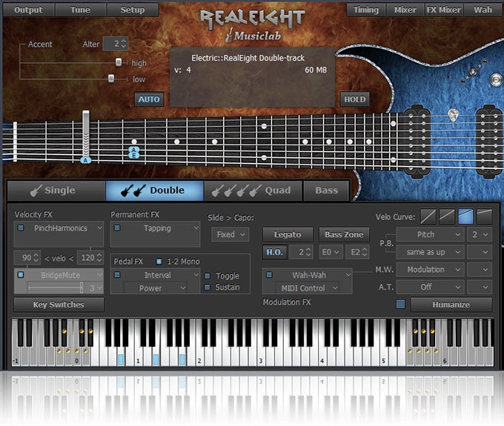Select the first Velo Curve shape icon
Image resolution: width=504 pixels, height=426 pixels.
coord(428,216)
